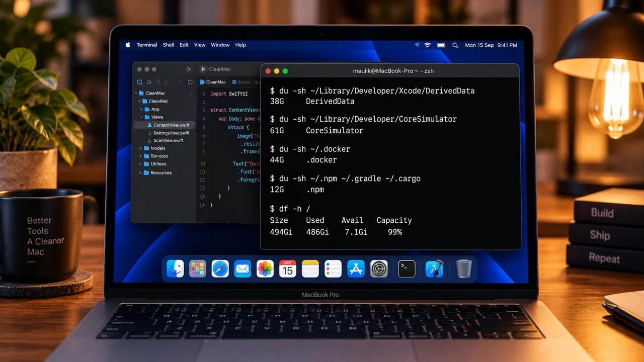Open Spotlight search magnifier icon
The height and width of the screenshot is (362, 644).
coord(455,45)
